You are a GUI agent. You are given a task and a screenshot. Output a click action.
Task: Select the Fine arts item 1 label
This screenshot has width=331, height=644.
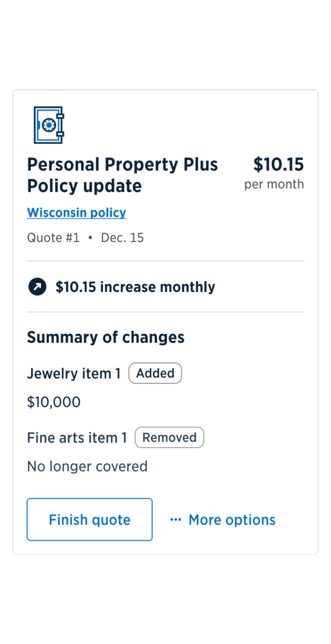(77, 438)
